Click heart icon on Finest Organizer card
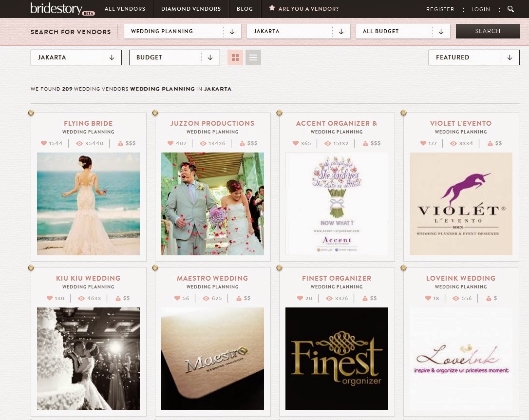The height and width of the screenshot is (420, 529). [x=300, y=298]
